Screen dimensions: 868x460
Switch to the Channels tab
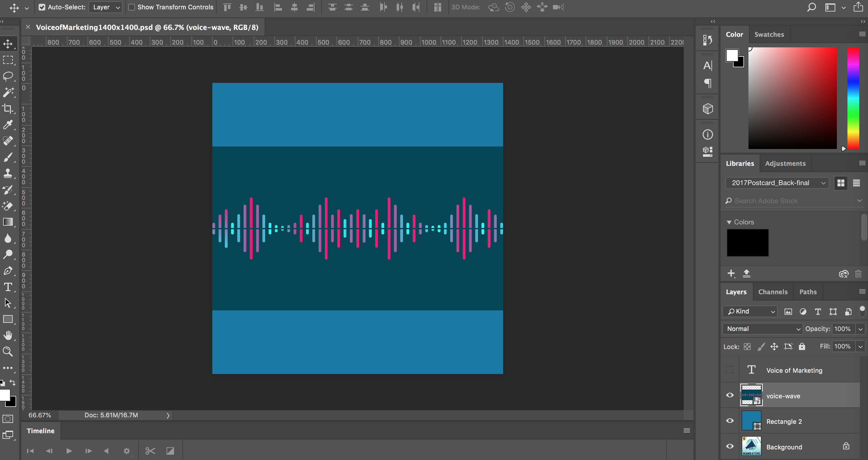tap(773, 292)
